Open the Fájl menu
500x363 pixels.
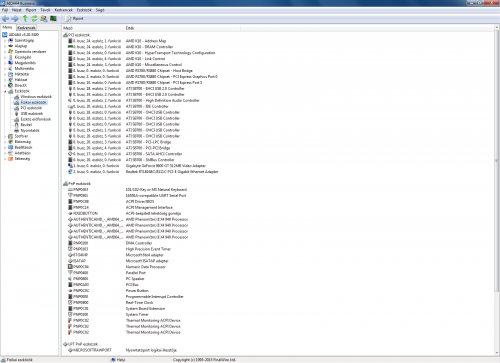5,10
